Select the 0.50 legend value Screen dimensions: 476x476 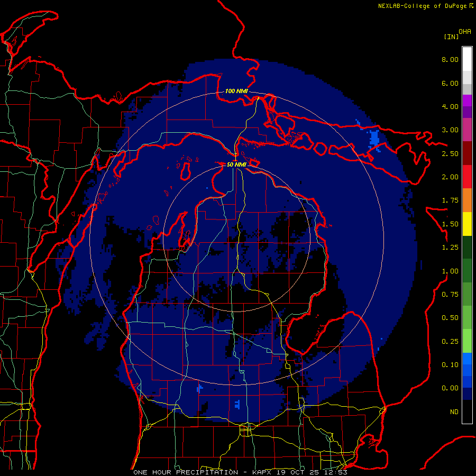(x=450, y=318)
